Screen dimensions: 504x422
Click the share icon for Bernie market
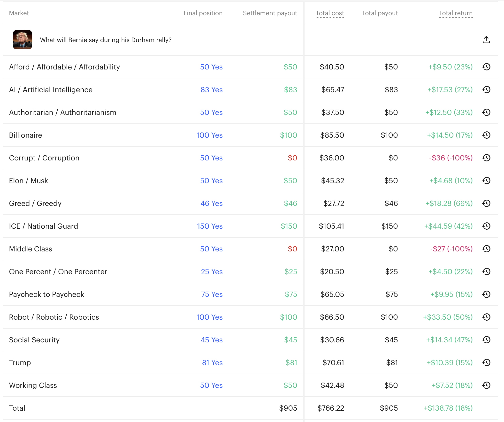(486, 40)
